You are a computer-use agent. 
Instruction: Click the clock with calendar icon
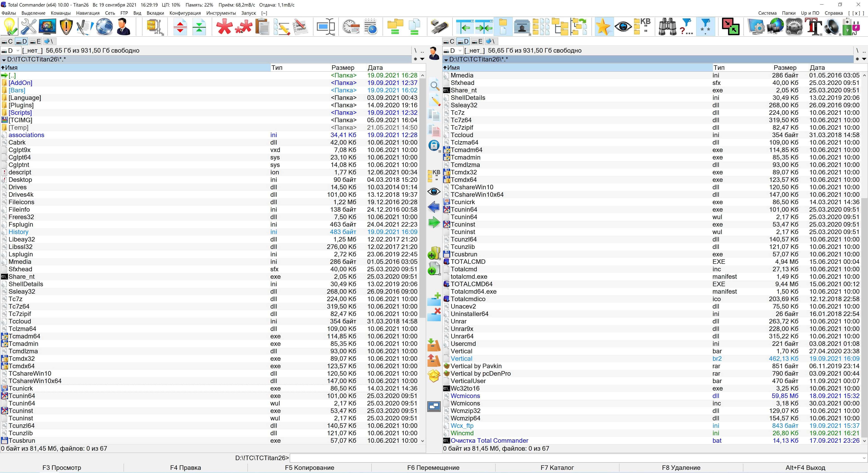pyautogui.click(x=351, y=27)
